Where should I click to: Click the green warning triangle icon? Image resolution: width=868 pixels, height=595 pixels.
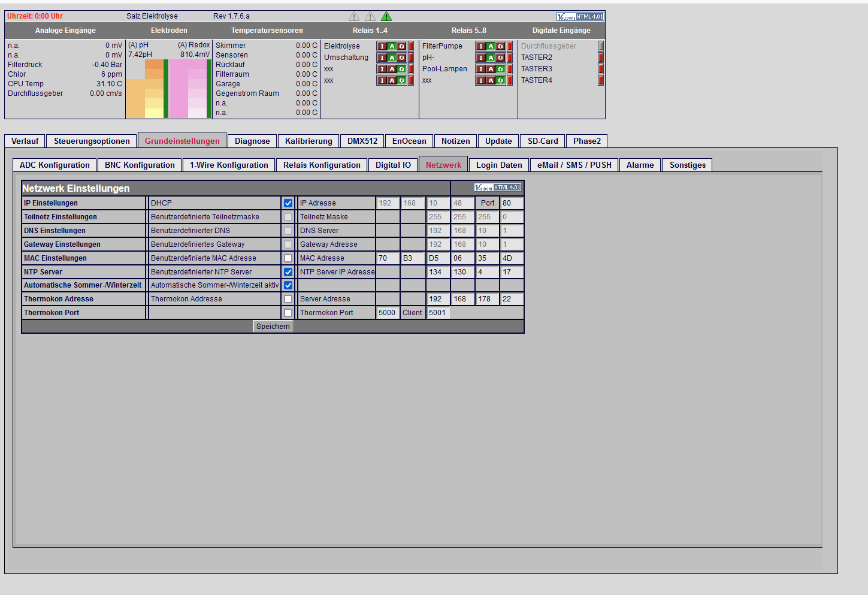[386, 16]
